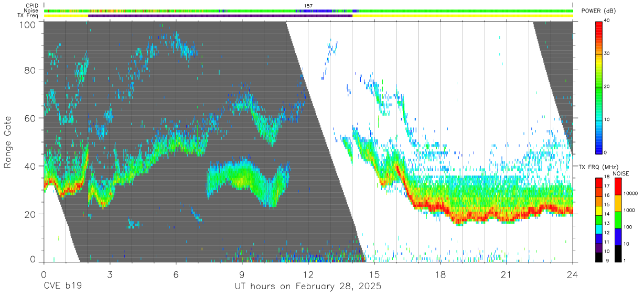Select the CPID value 157
The width and height of the screenshot is (644, 297).
coord(308,6)
